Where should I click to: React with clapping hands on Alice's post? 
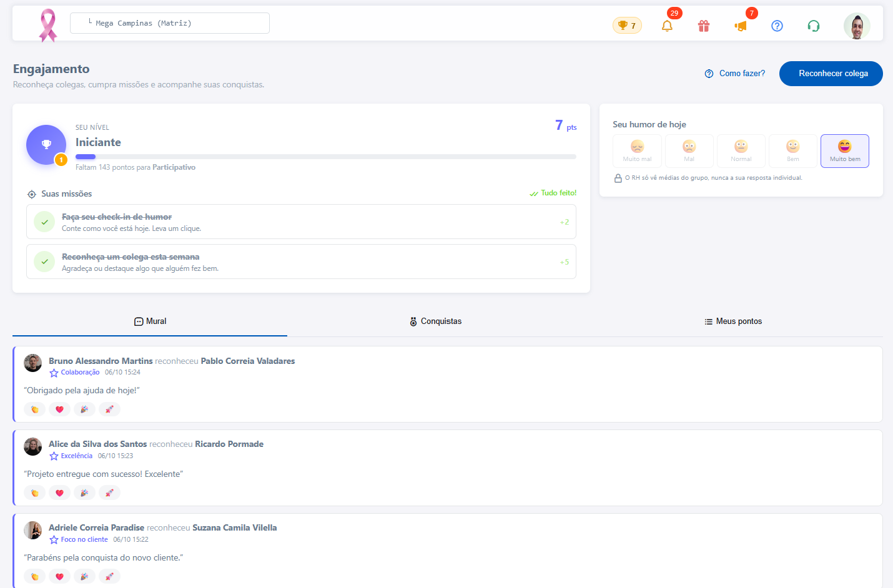[x=35, y=493]
